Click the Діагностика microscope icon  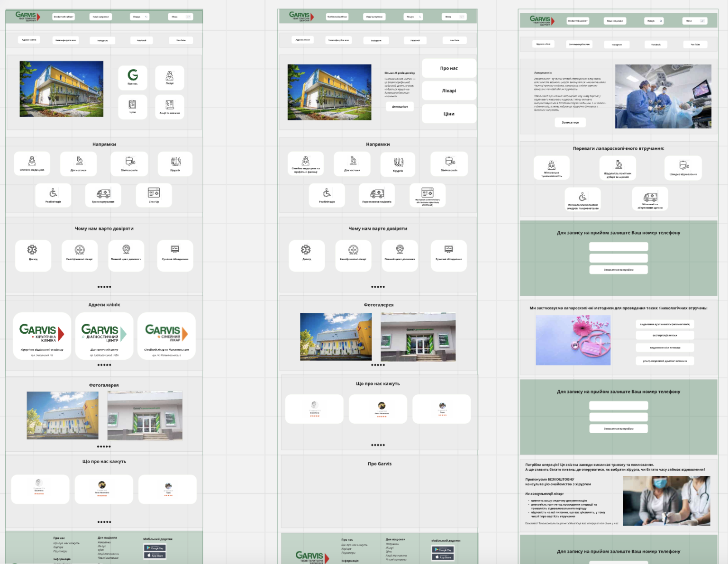click(79, 161)
